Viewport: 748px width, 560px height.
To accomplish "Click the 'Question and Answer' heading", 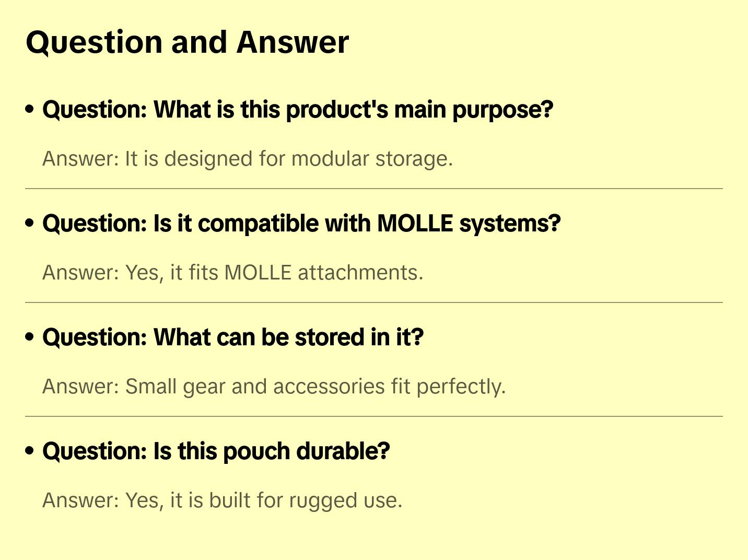I will (x=187, y=42).
